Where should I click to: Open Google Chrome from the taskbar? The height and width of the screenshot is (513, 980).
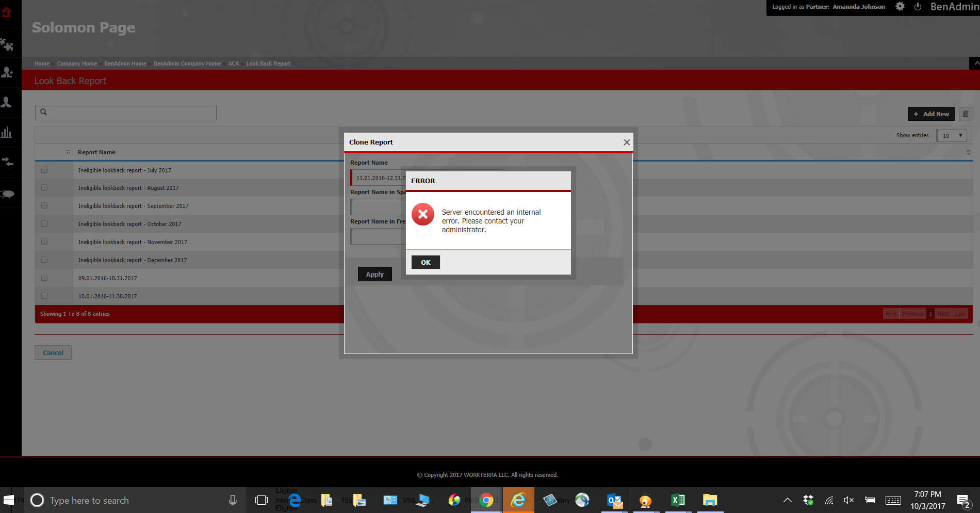pyautogui.click(x=486, y=500)
